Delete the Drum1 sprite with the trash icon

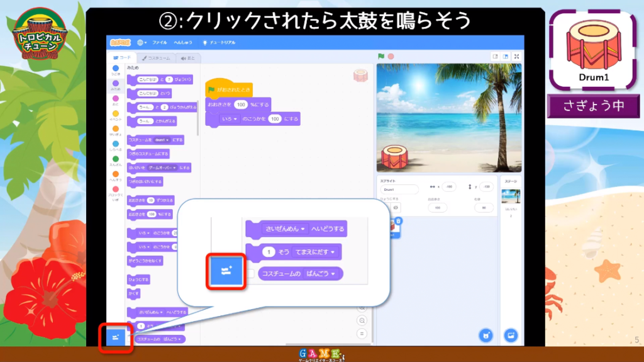coord(398,222)
